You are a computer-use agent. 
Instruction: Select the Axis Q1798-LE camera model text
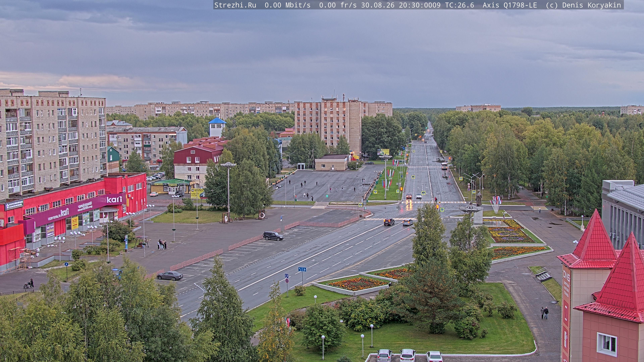pos(510,5)
